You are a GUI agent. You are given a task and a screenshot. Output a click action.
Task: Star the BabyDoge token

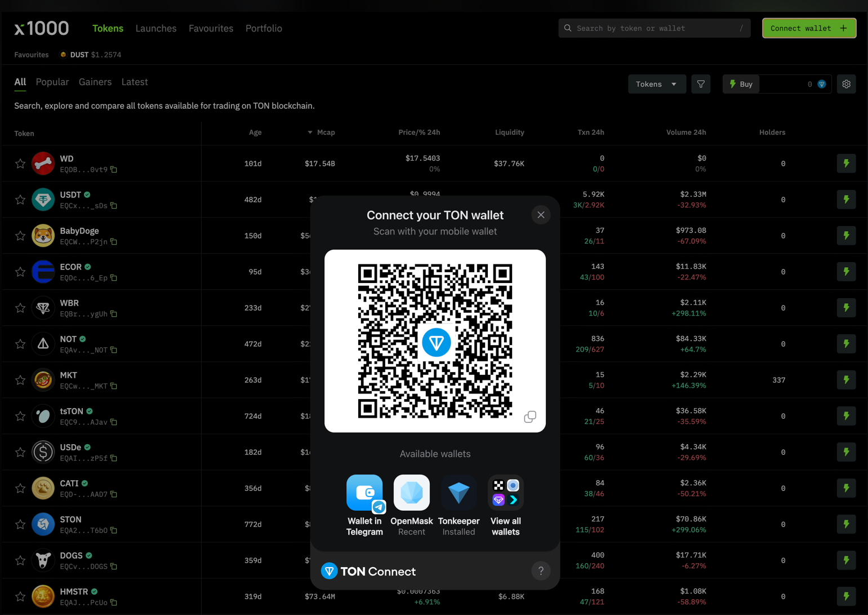[x=20, y=236]
